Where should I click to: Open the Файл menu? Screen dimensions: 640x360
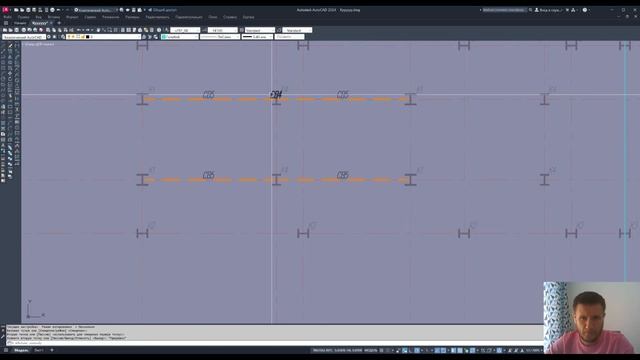(7, 17)
